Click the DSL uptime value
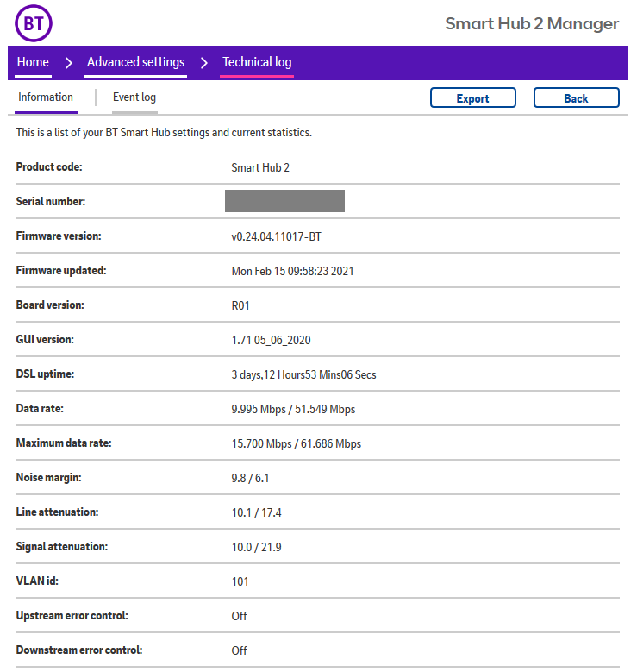Viewport: 637px width, 672px height. [303, 374]
